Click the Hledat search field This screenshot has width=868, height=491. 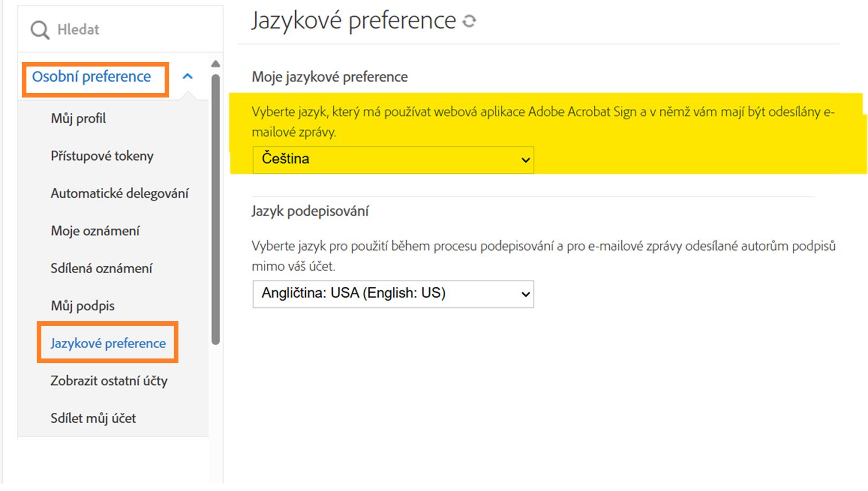coord(120,29)
